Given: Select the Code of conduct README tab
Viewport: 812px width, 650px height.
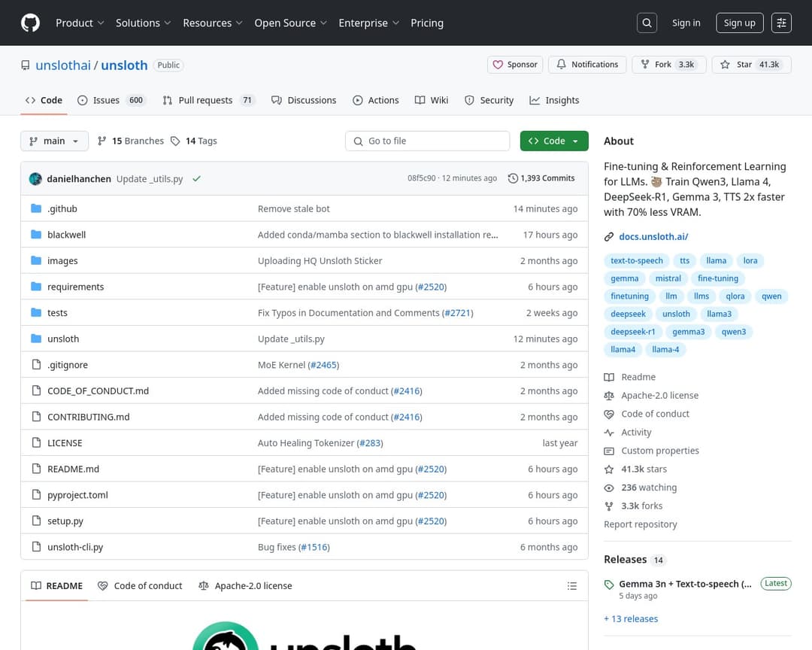Looking at the screenshot, I should click(141, 586).
